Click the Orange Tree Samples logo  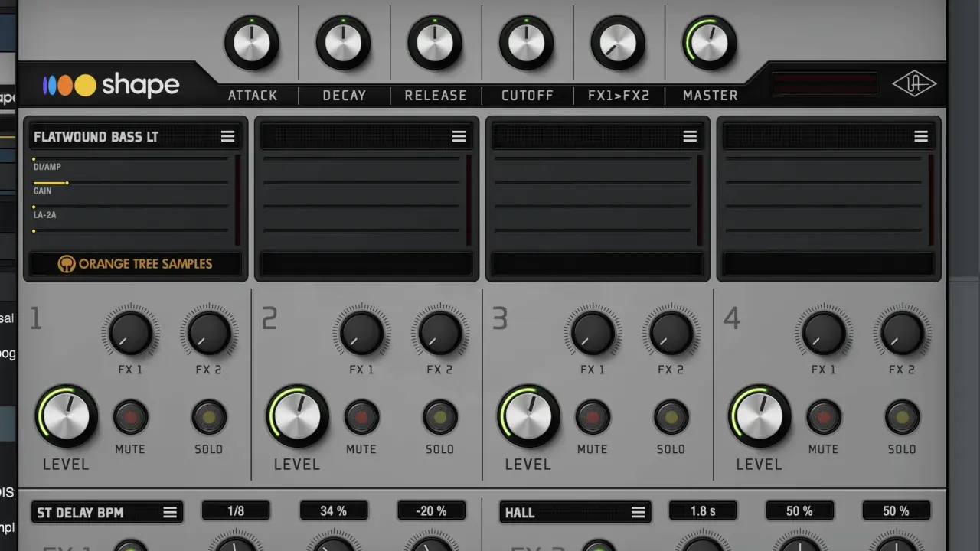(x=136, y=264)
